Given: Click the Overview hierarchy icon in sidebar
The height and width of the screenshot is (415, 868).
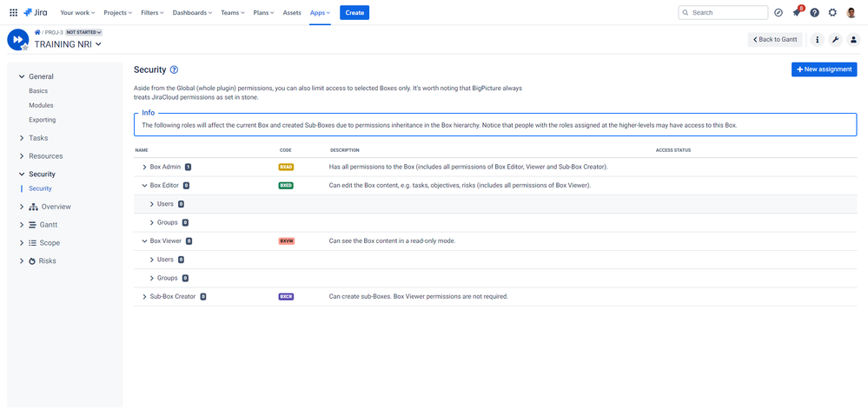Looking at the screenshot, I should 33,207.
